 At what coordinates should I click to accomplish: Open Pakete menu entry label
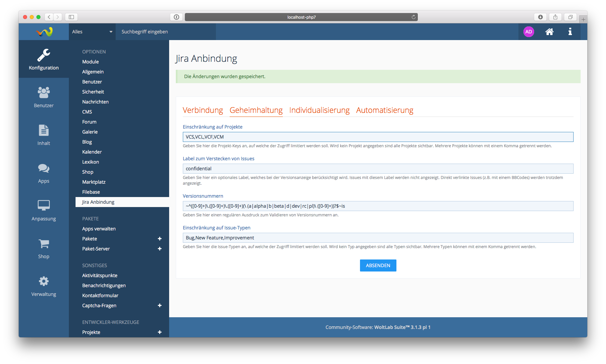pos(90,239)
